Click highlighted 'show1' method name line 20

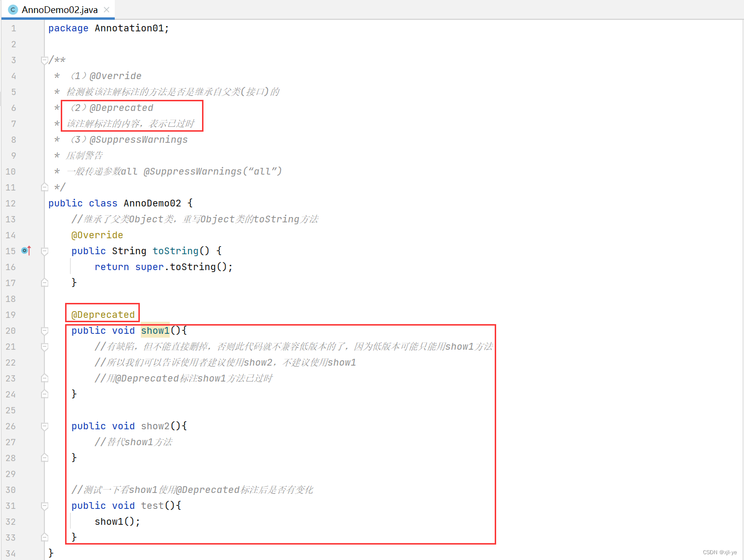[155, 330]
